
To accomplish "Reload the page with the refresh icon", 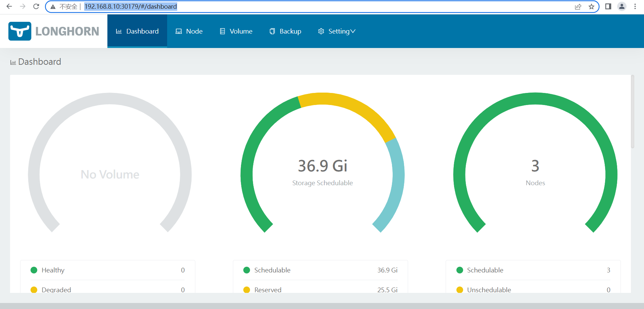I will point(36,6).
